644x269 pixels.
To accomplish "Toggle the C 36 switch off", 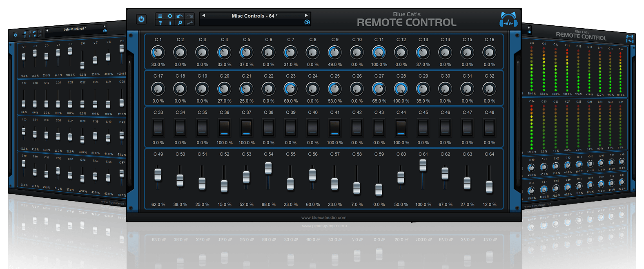I will click(x=224, y=128).
